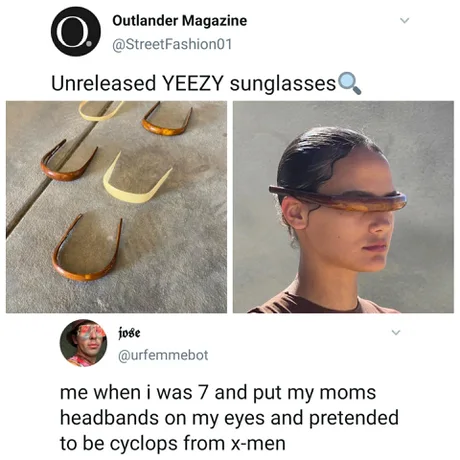The image size is (460, 460).
Task: Visit the @urfemmebot handle
Action: (x=163, y=355)
